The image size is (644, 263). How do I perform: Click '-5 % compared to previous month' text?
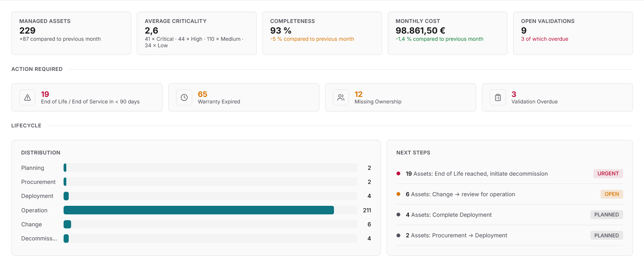[x=312, y=39]
